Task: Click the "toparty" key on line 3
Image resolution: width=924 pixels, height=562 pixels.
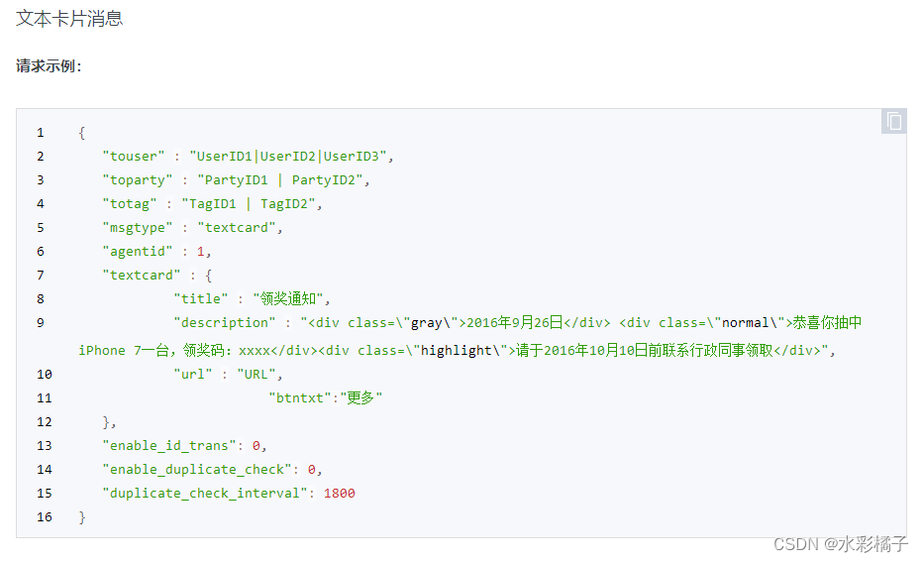Action: [x=138, y=179]
